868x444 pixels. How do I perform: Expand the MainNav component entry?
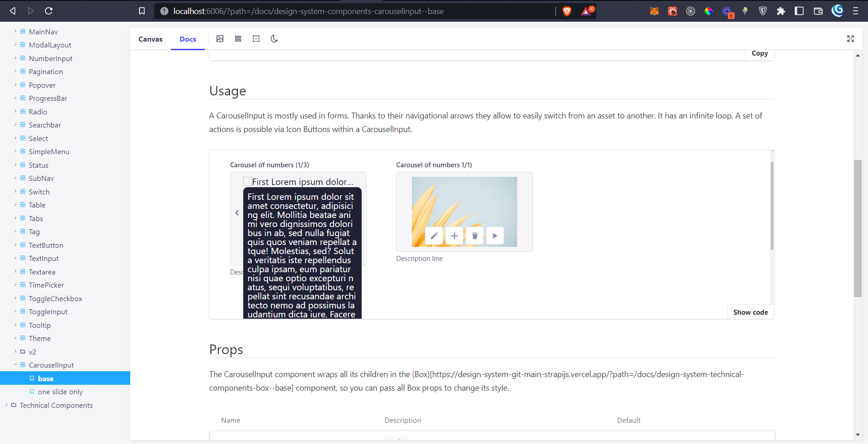pyautogui.click(x=15, y=32)
